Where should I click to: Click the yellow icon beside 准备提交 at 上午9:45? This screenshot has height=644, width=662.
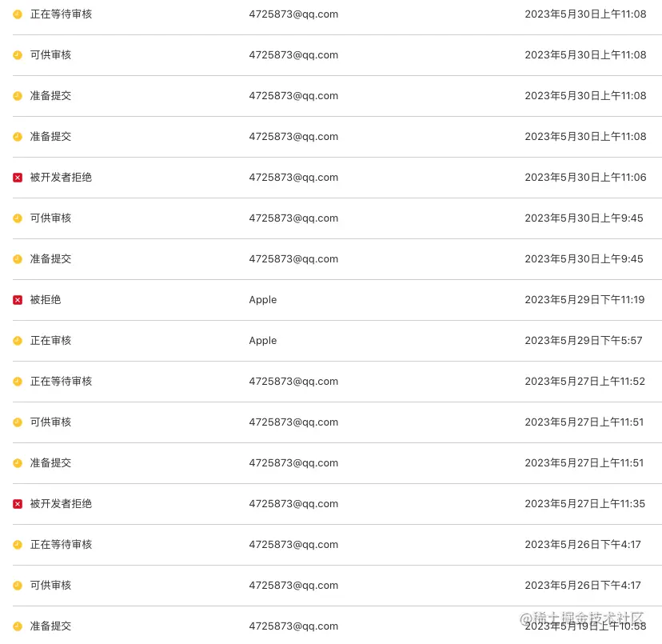coord(18,259)
